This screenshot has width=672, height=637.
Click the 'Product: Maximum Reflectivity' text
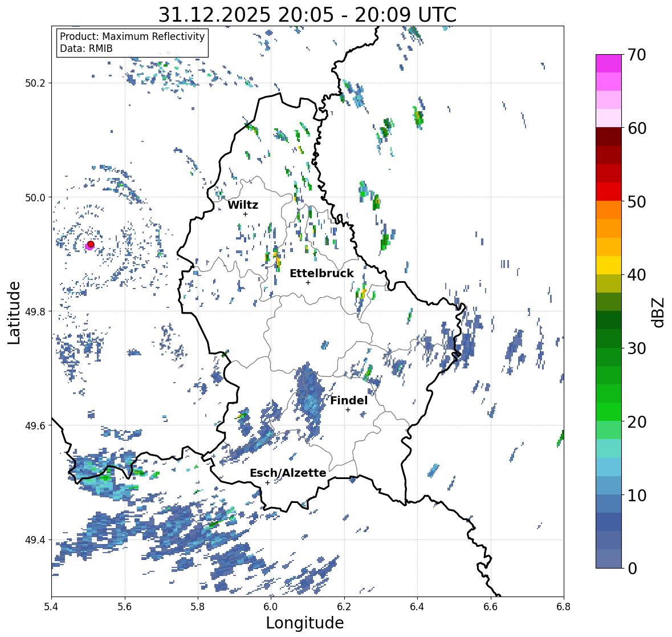click(x=132, y=36)
